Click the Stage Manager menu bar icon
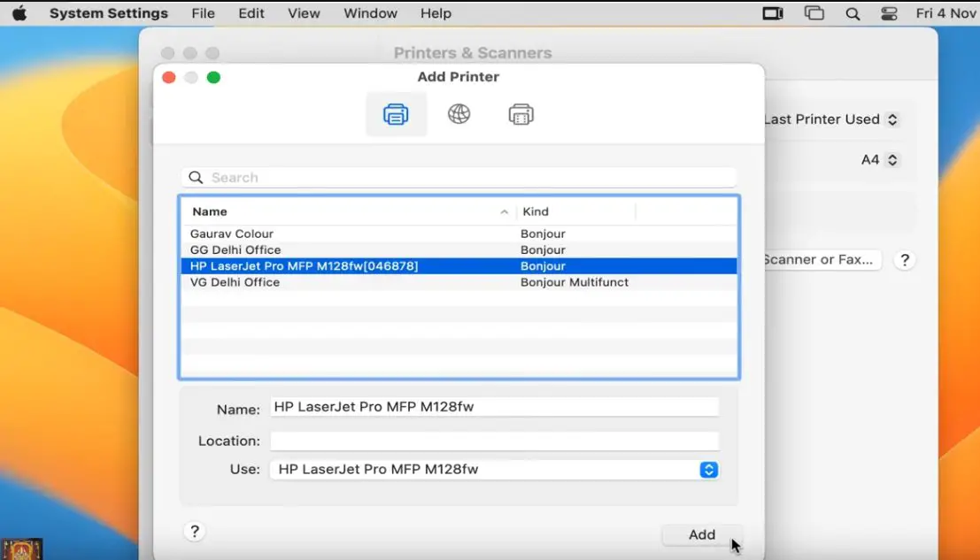This screenshot has height=560, width=980. (814, 12)
